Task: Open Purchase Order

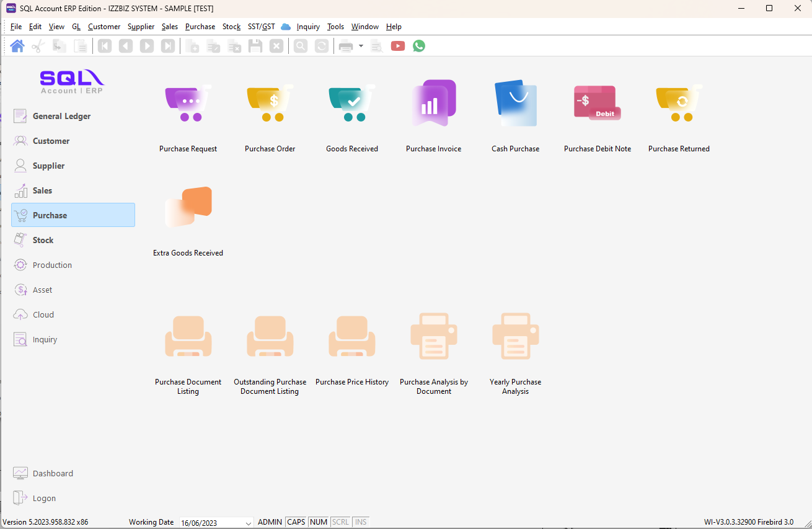Action: click(270, 116)
